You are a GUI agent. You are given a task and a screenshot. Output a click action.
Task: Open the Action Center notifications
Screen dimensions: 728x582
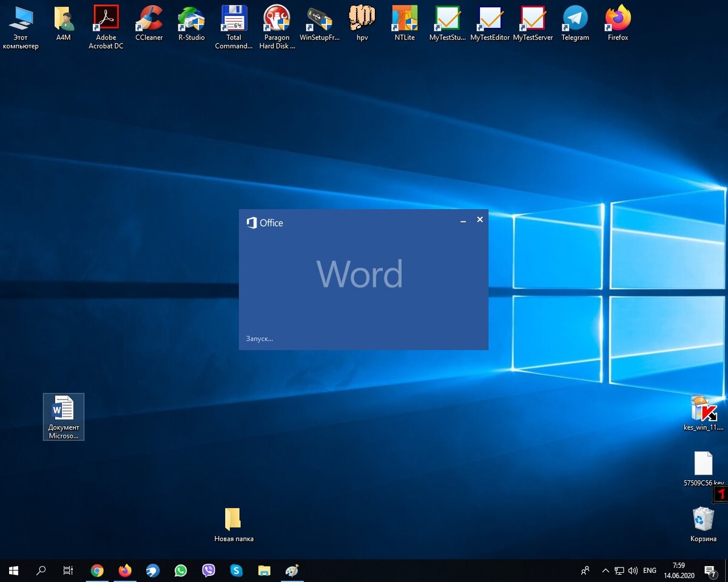click(x=710, y=570)
